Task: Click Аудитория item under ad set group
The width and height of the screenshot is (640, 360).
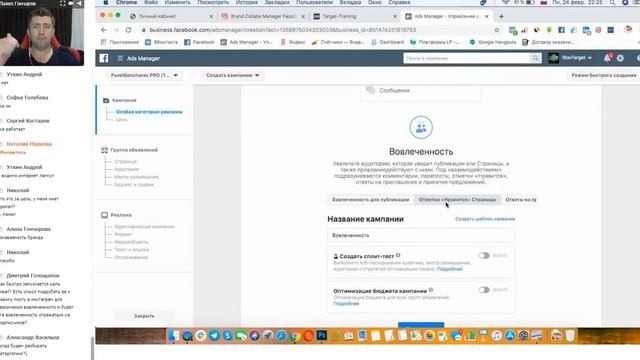Action: pos(127,169)
